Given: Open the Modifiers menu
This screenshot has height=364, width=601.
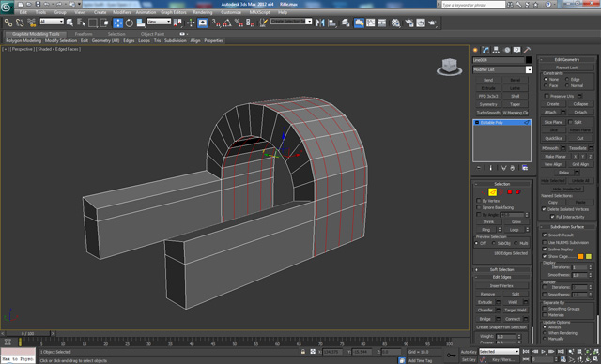Looking at the screenshot, I should [122, 12].
